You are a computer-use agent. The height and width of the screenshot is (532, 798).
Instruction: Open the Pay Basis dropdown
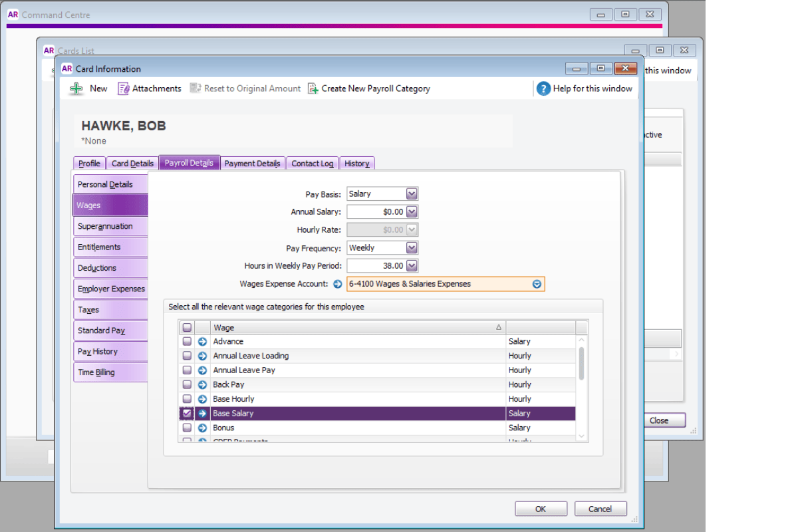412,194
